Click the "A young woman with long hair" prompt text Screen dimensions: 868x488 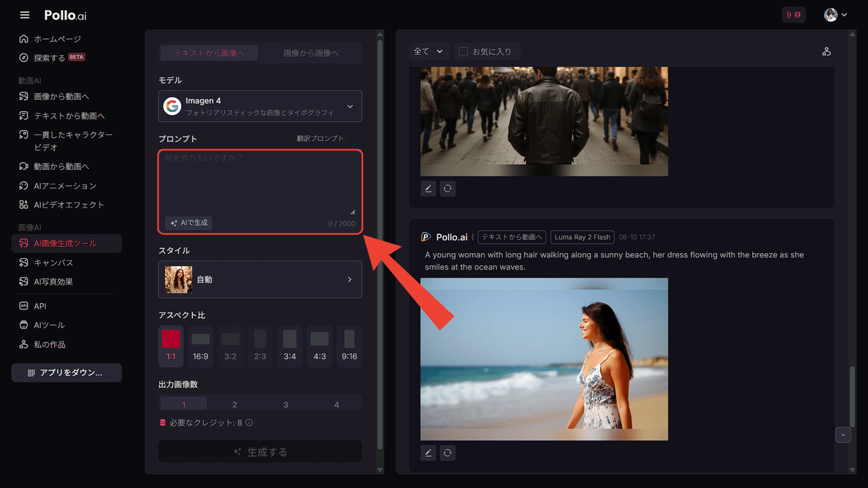[615, 261]
